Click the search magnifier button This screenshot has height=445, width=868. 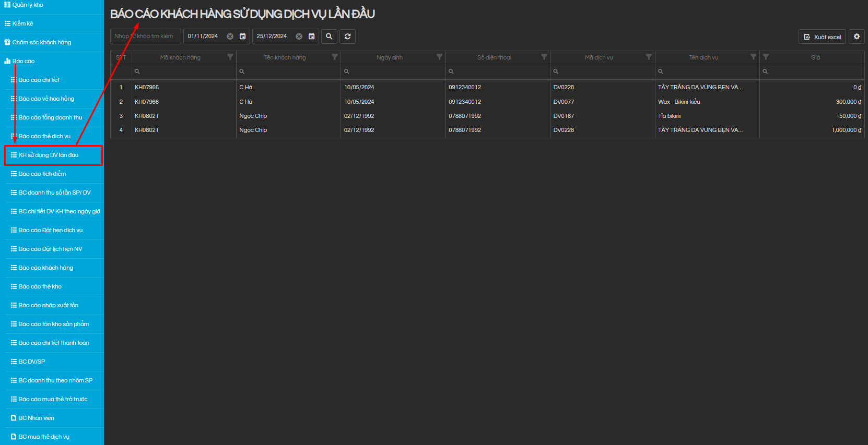coord(329,37)
